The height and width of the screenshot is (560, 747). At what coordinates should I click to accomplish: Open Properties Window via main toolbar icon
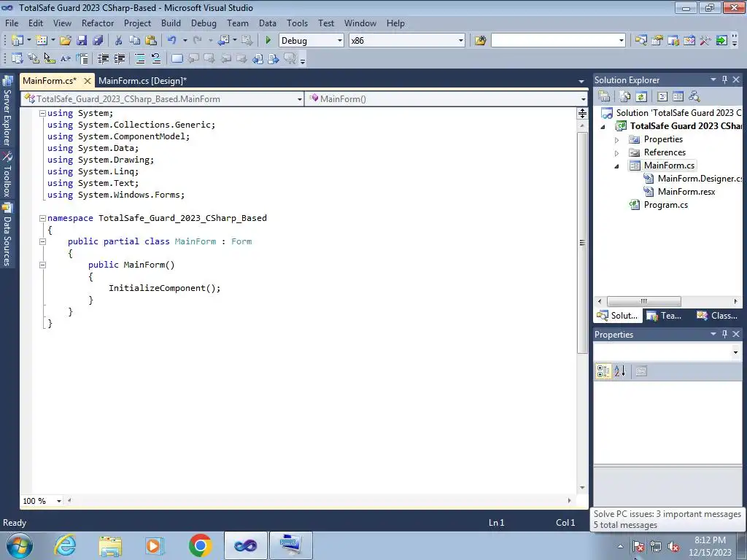click(x=657, y=41)
